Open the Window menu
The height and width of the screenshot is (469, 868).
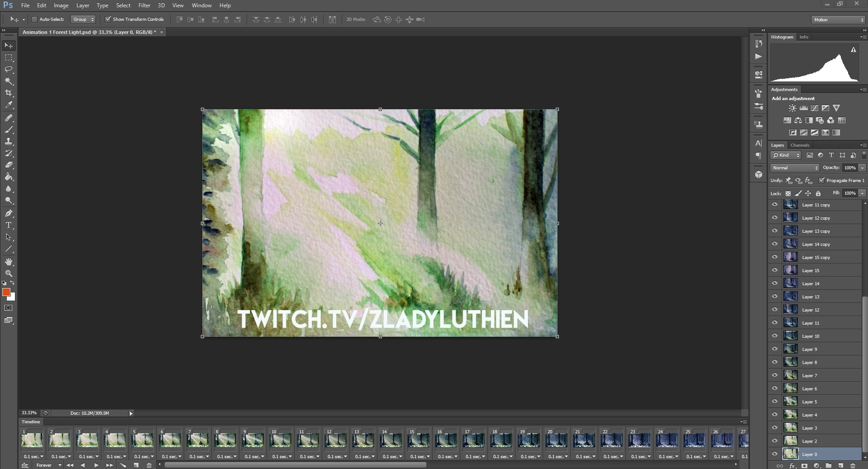pos(201,5)
